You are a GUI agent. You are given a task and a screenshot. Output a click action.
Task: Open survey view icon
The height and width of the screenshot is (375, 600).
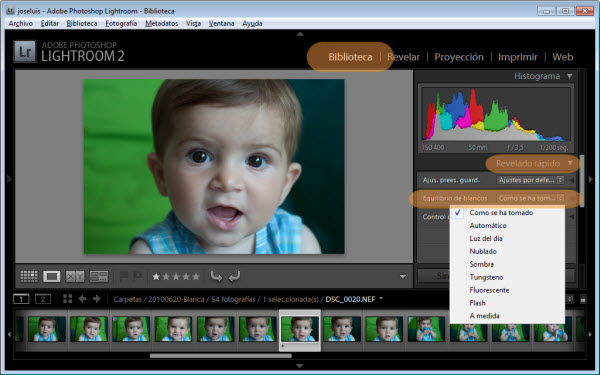(99, 276)
